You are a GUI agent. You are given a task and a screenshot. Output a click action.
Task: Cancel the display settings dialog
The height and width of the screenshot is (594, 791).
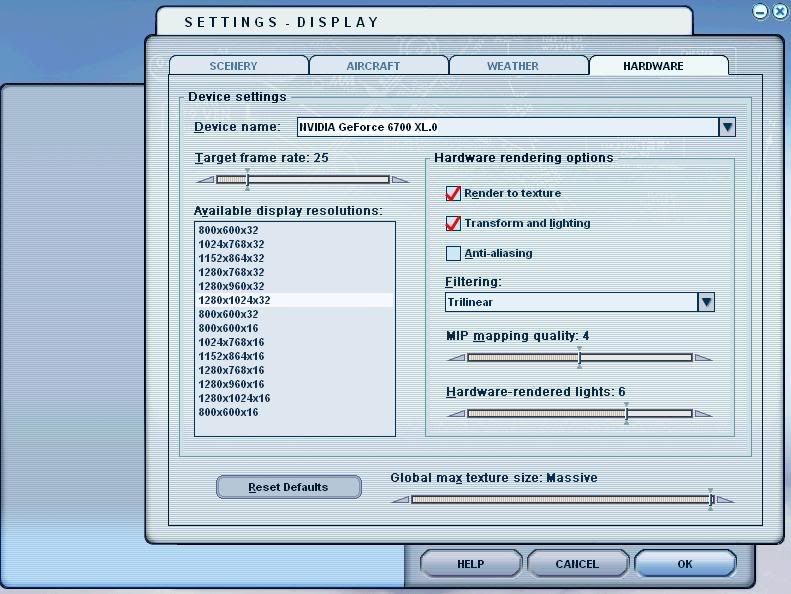coord(578,564)
